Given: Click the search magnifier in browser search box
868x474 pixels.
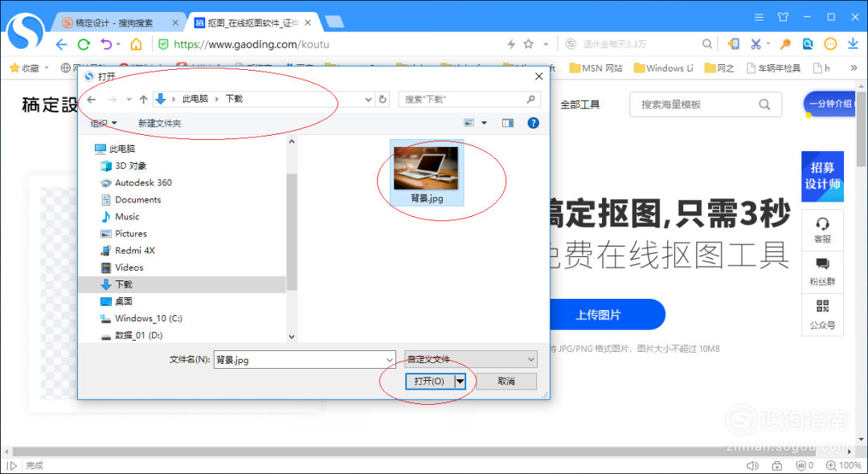Looking at the screenshot, I should (707, 43).
